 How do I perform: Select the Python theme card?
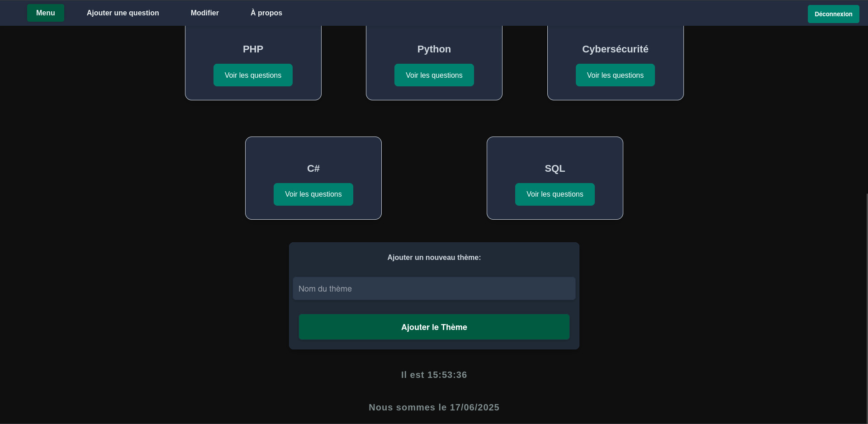pos(434,49)
